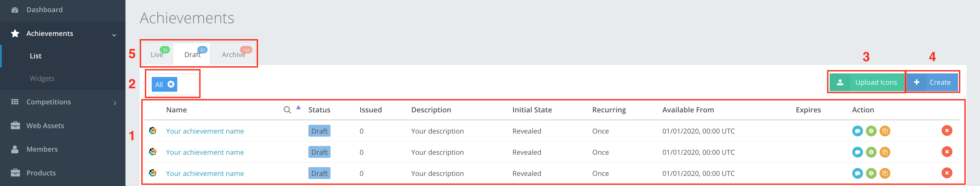Image resolution: width=980 pixels, height=186 pixels.
Task: Select the Achievements star icon in sidebar
Action: coord(14,34)
